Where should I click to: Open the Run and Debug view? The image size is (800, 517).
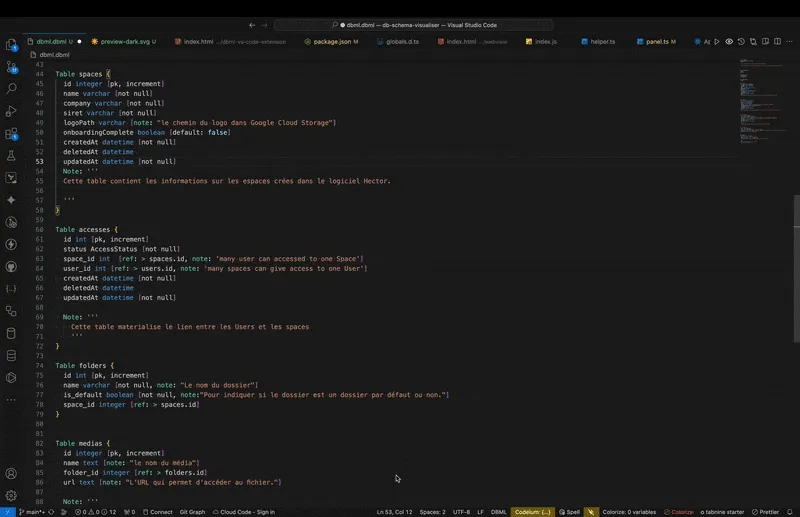pos(11,111)
